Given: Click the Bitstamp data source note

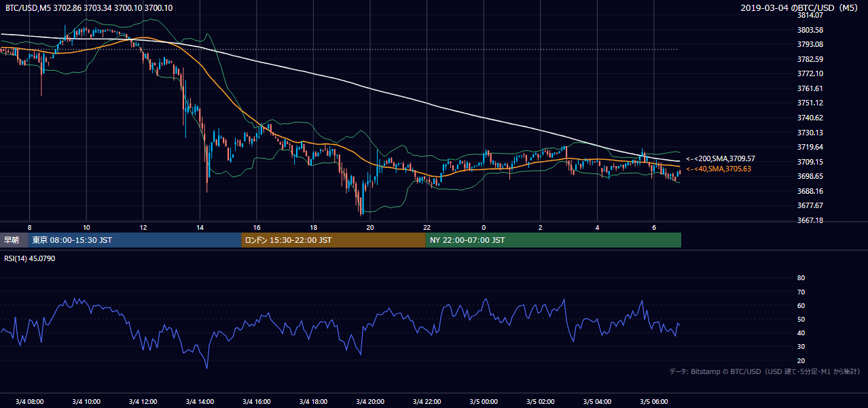Looking at the screenshot, I should click(x=765, y=372).
